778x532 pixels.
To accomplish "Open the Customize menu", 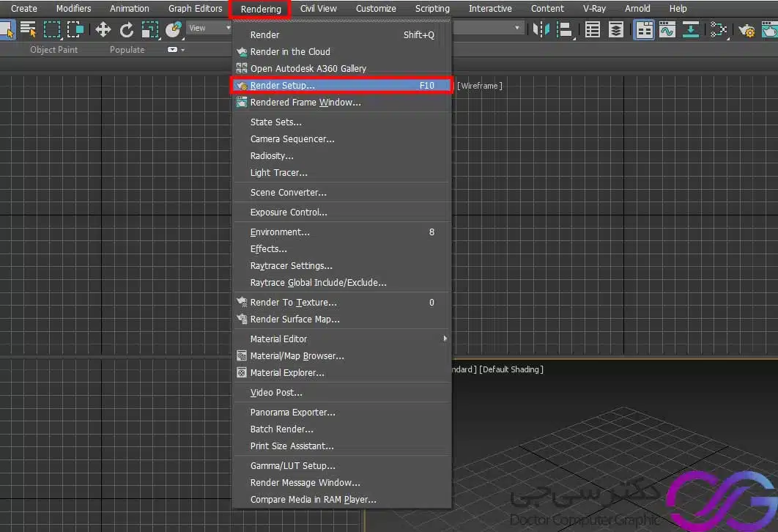I will [x=376, y=9].
